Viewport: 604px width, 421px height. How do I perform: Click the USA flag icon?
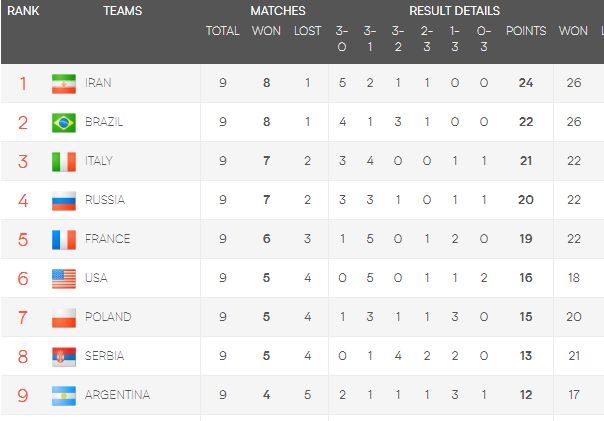(64, 279)
